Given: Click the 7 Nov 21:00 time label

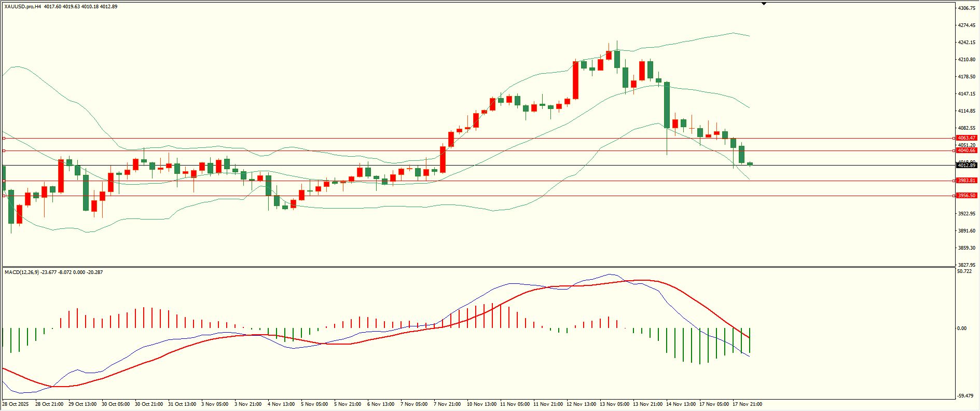Looking at the screenshot, I should (x=447, y=404).
